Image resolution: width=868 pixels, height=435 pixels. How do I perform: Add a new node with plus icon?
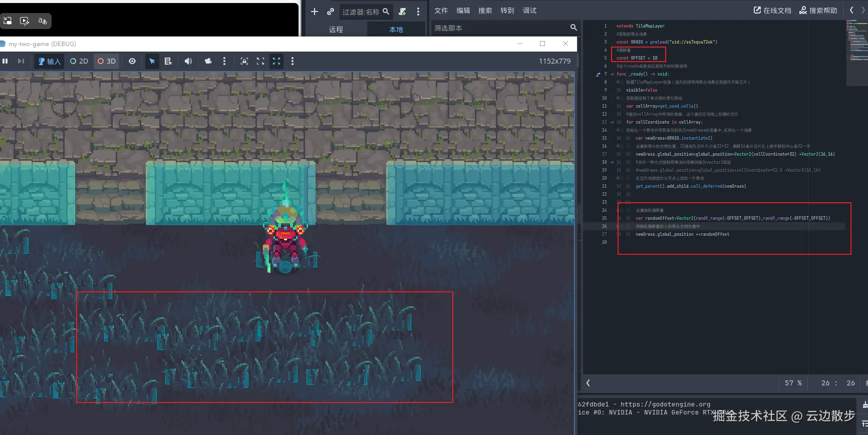click(x=315, y=12)
